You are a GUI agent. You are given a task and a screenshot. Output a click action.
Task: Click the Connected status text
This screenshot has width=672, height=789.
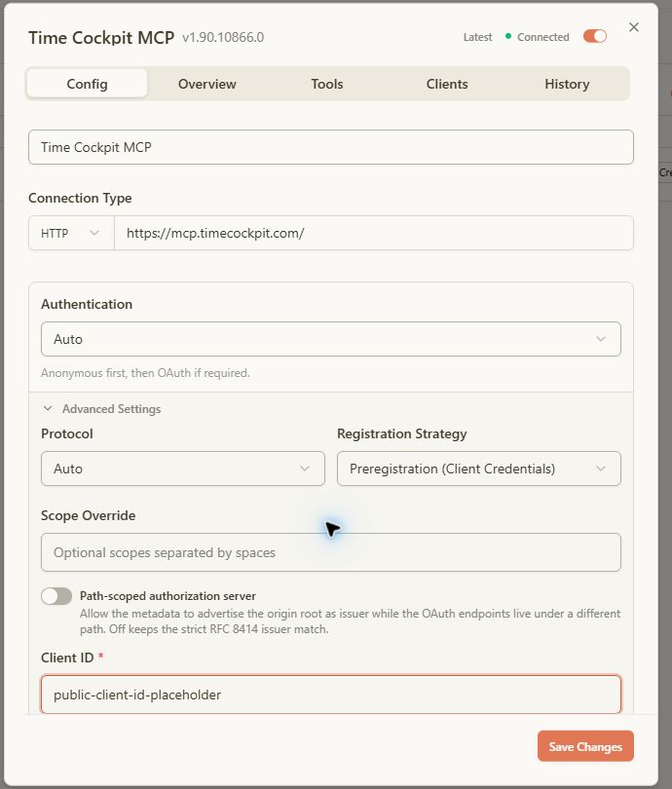tap(543, 37)
